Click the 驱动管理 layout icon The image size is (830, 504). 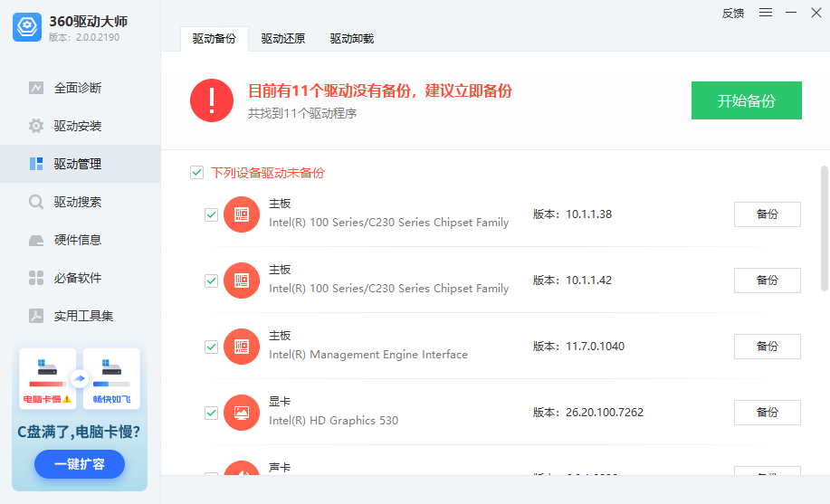coord(36,164)
